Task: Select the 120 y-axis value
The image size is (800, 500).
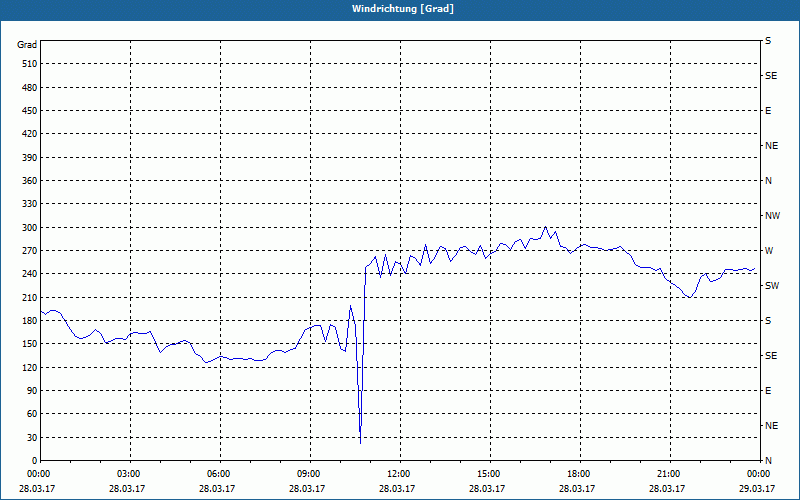Action: [30, 367]
